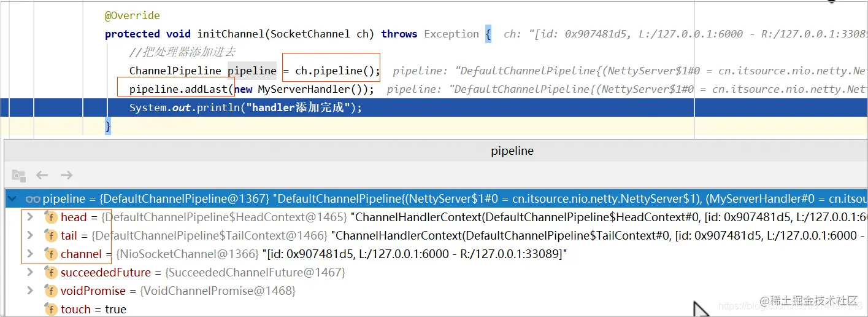
Task: Click the field icon next to head
Action: click(52, 217)
